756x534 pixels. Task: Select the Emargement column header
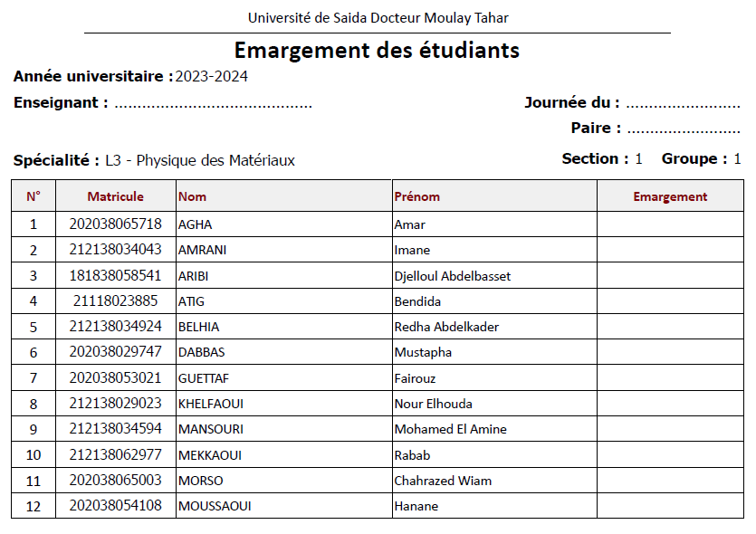pos(670,196)
